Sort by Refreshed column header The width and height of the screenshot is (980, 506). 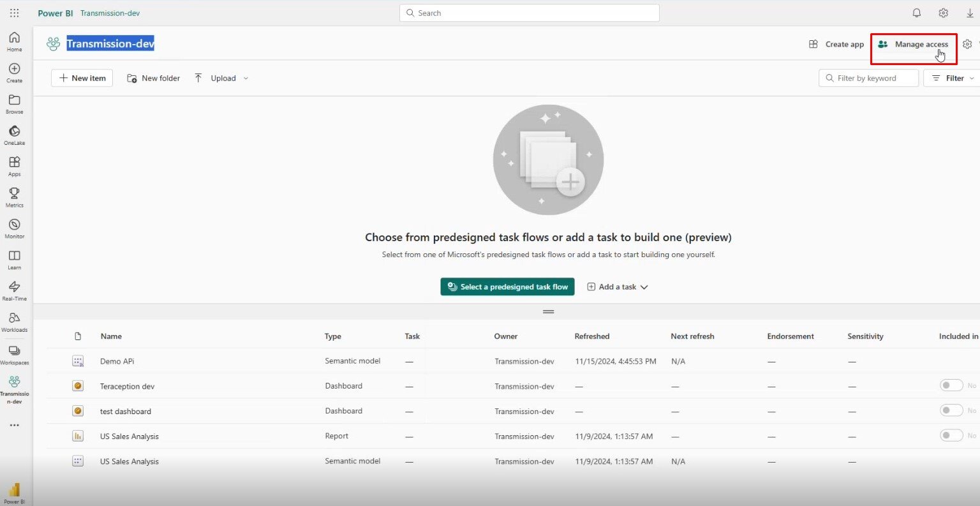pyautogui.click(x=592, y=336)
